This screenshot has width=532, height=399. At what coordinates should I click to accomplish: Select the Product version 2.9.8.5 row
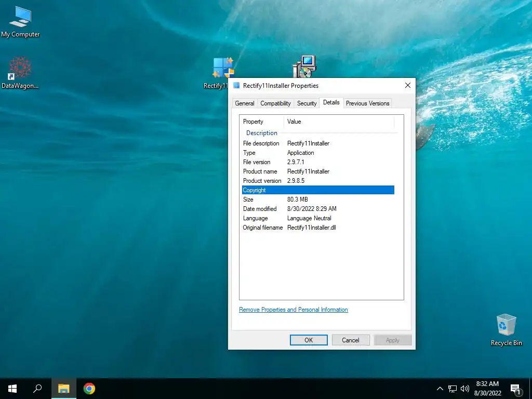pyautogui.click(x=318, y=181)
